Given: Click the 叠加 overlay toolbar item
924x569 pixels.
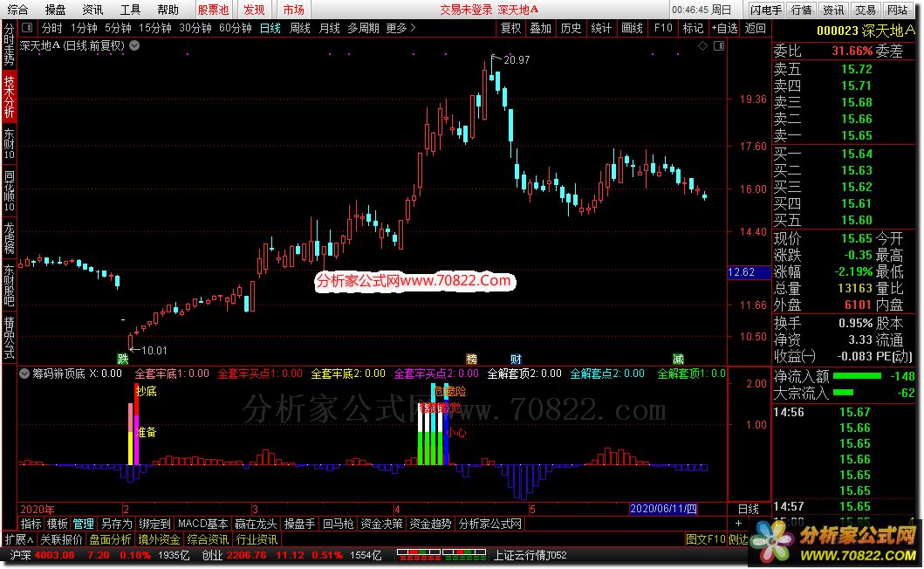Looking at the screenshot, I should point(540,28).
